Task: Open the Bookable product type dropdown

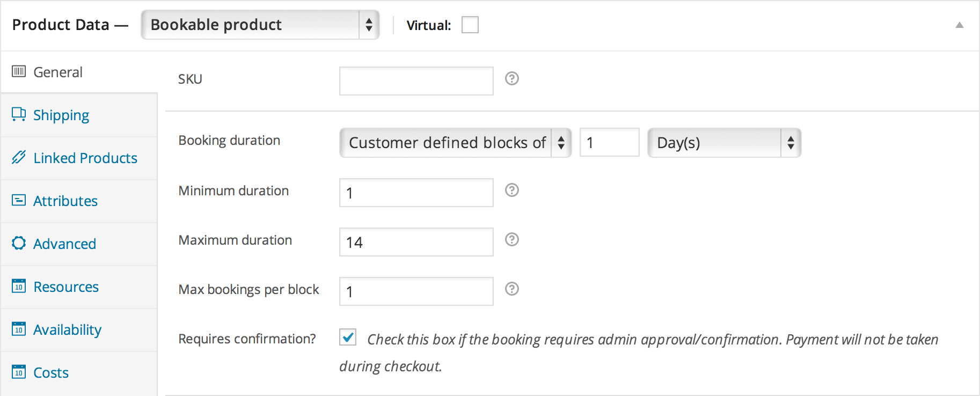Action: [x=260, y=25]
